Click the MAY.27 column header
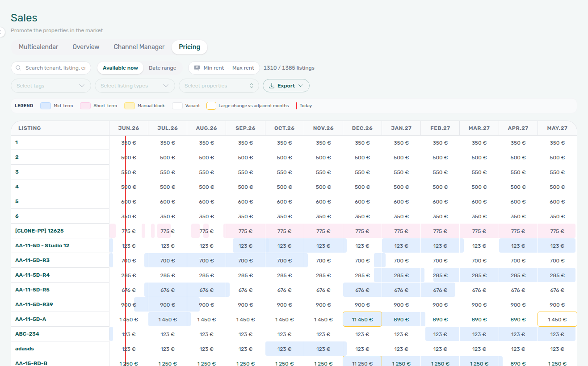Image resolution: width=588 pixels, height=366 pixels. pos(557,128)
